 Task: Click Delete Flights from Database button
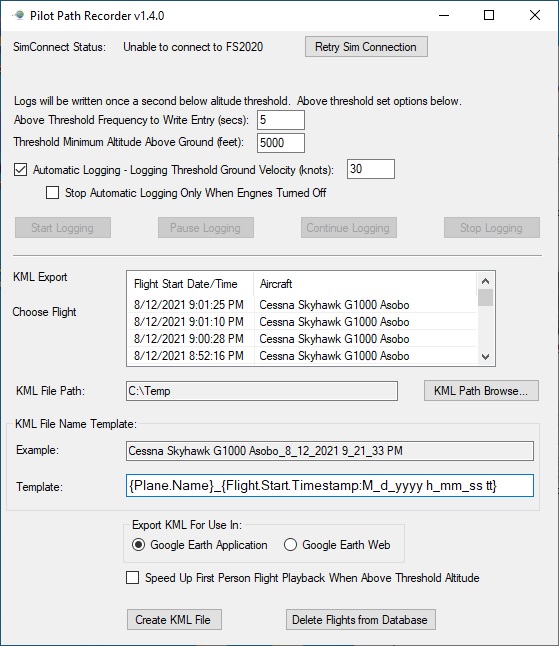pyautogui.click(x=361, y=620)
